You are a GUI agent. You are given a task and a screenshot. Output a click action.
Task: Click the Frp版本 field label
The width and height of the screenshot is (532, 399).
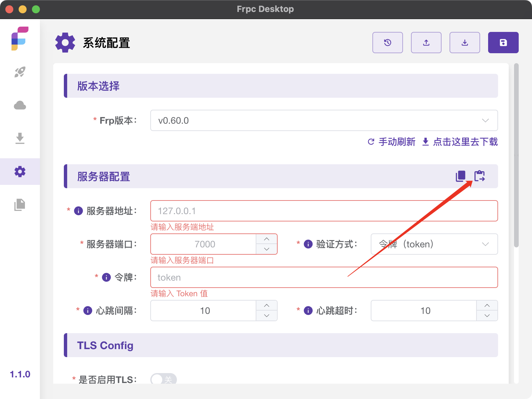(118, 120)
